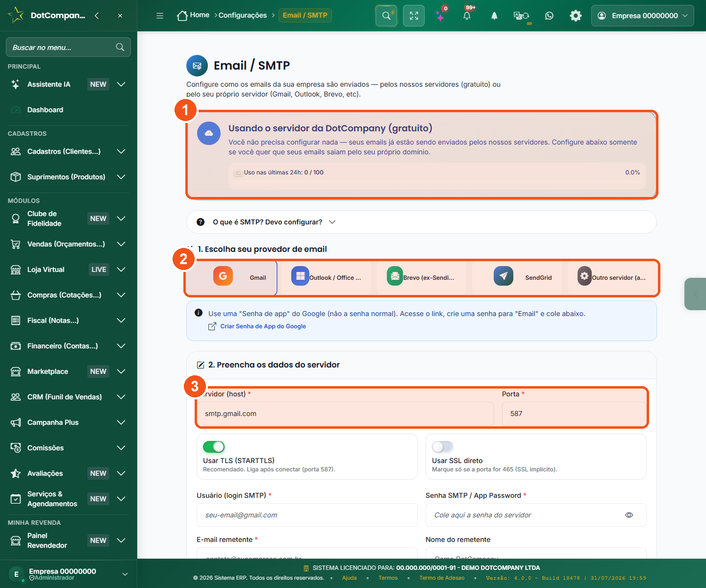Open the Termo de Adesao footer link
The width and height of the screenshot is (706, 588).
pos(442,578)
